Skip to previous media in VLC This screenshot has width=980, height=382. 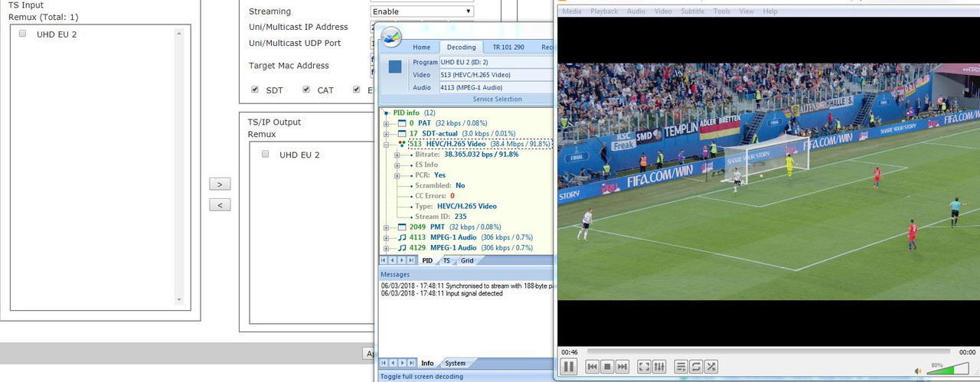(x=593, y=367)
